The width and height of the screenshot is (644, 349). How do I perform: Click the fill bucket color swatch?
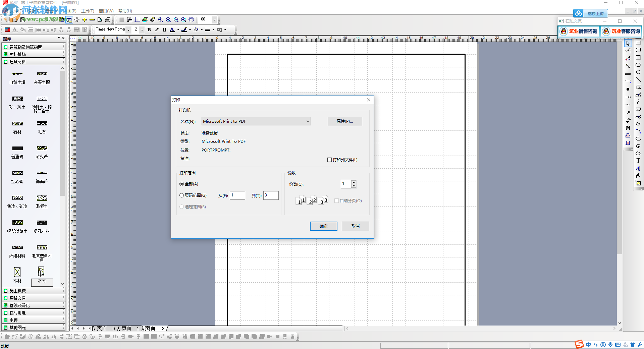click(x=196, y=30)
